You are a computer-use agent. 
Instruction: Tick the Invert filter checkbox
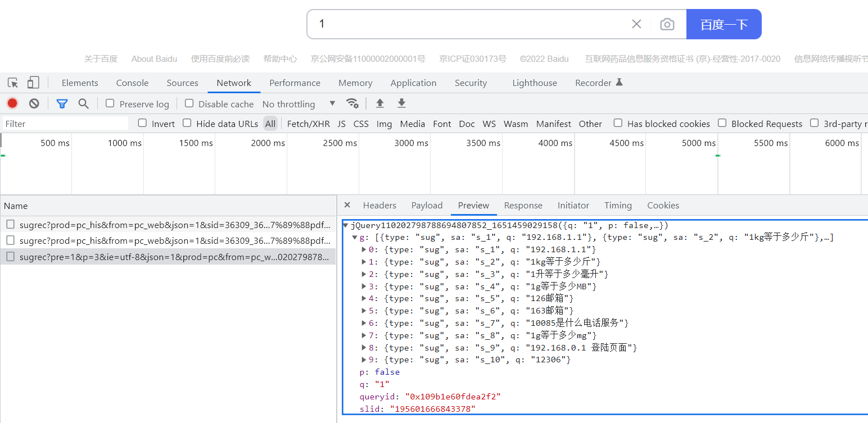tap(143, 123)
